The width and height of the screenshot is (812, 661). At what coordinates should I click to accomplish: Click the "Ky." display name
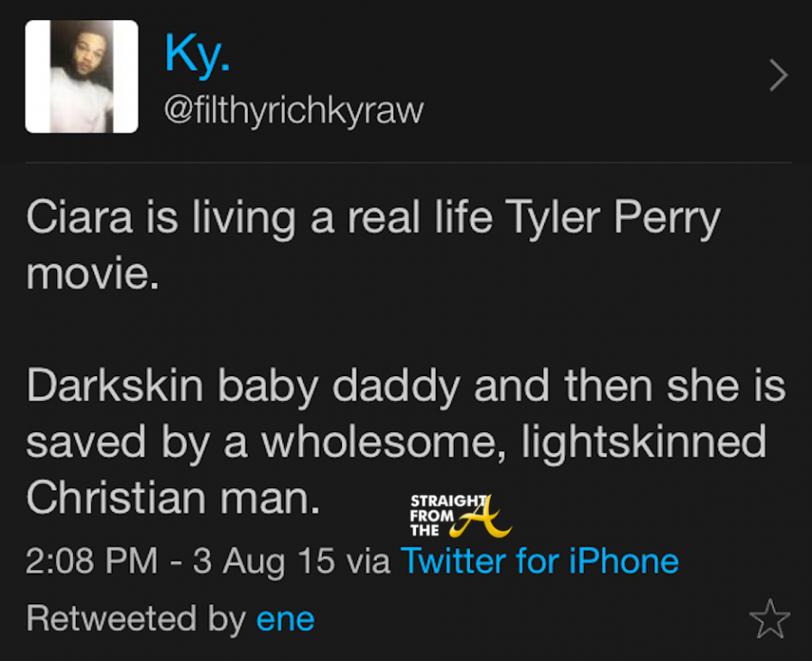[x=197, y=54]
